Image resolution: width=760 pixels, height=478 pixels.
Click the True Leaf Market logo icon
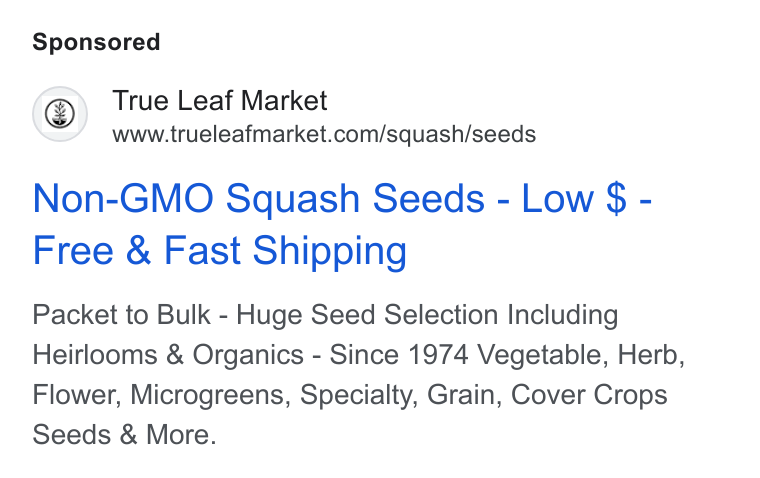(60, 114)
